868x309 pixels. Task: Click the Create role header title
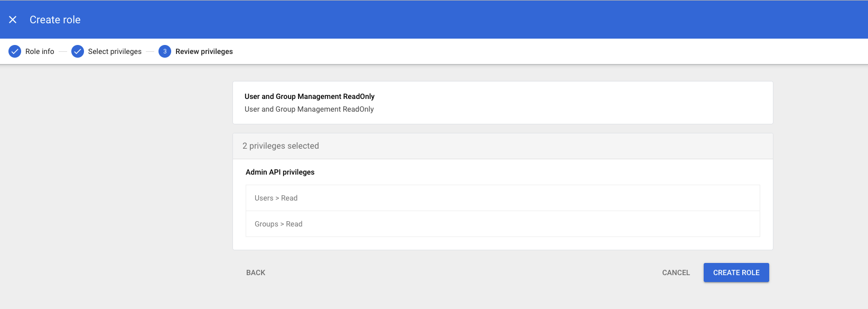tap(55, 20)
